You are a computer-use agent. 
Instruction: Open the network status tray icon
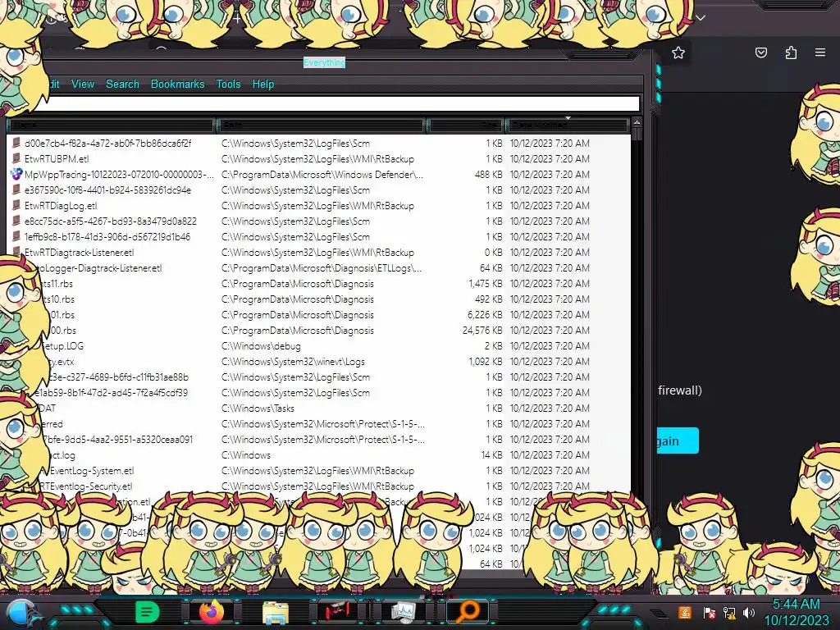[728, 612]
